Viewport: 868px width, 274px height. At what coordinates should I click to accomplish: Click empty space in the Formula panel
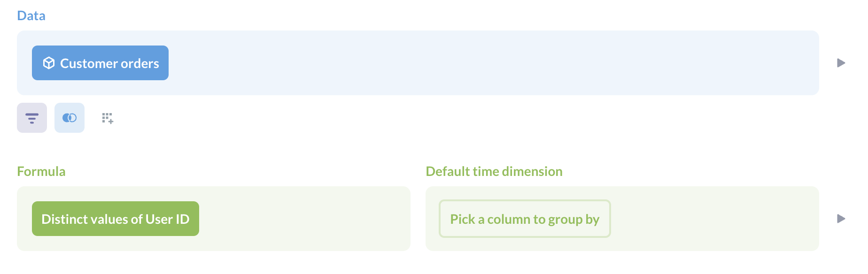pyautogui.click(x=305, y=219)
